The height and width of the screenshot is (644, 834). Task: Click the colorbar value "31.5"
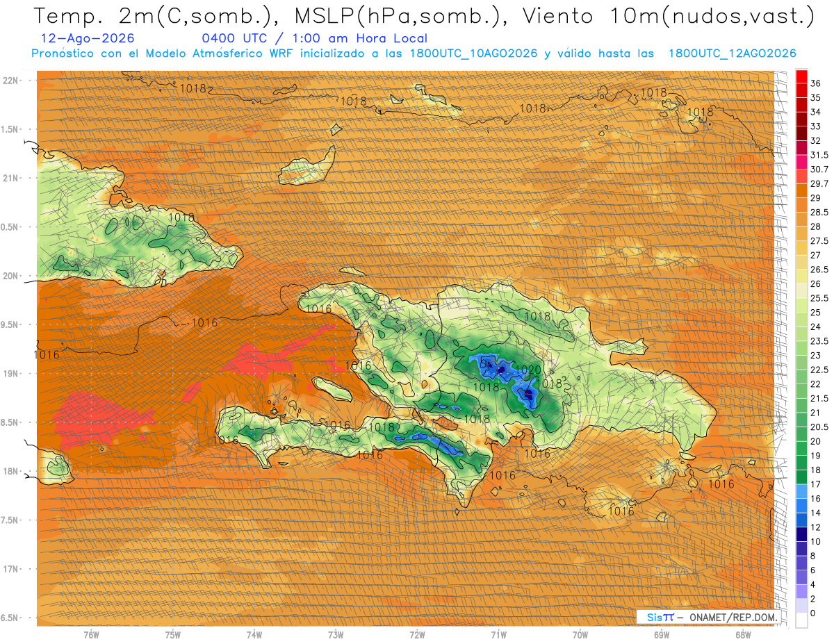[819, 155]
